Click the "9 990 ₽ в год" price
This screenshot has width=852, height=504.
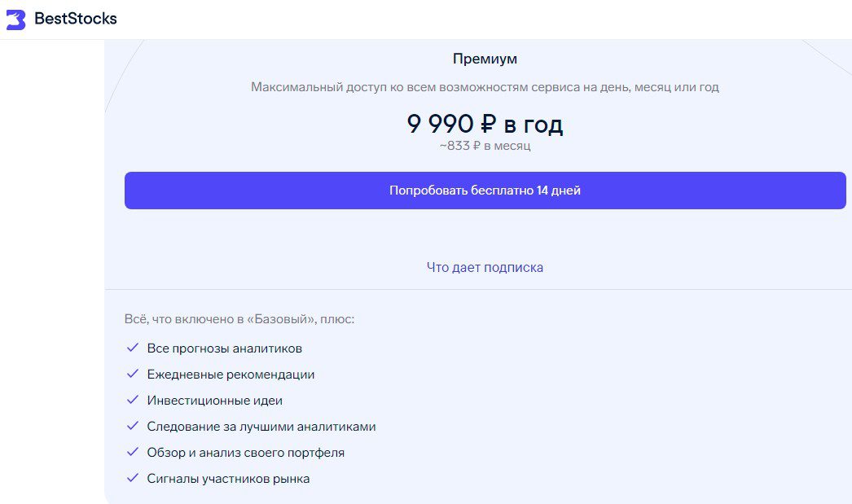click(x=485, y=124)
